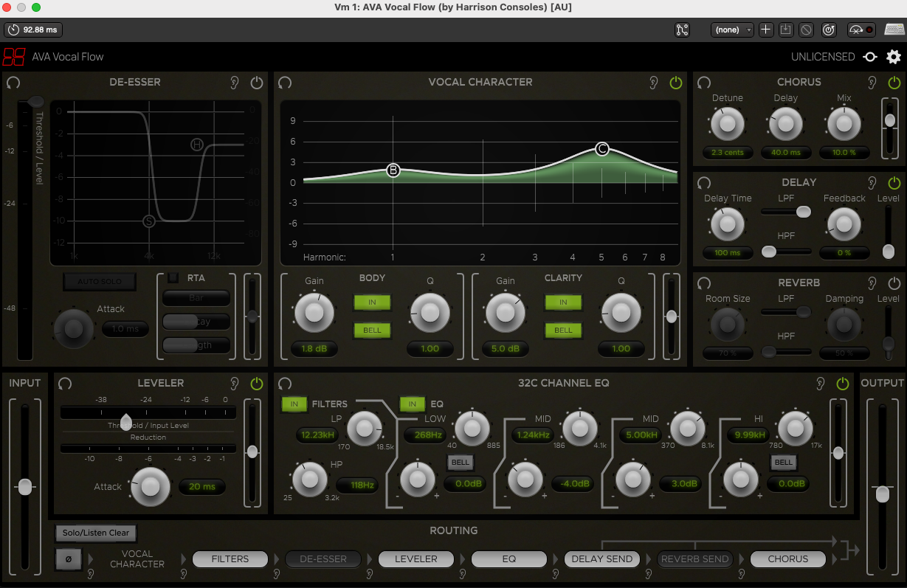Screen dimensions: 907x588
Task: Click the INPUT fader handle
Action: [25, 487]
